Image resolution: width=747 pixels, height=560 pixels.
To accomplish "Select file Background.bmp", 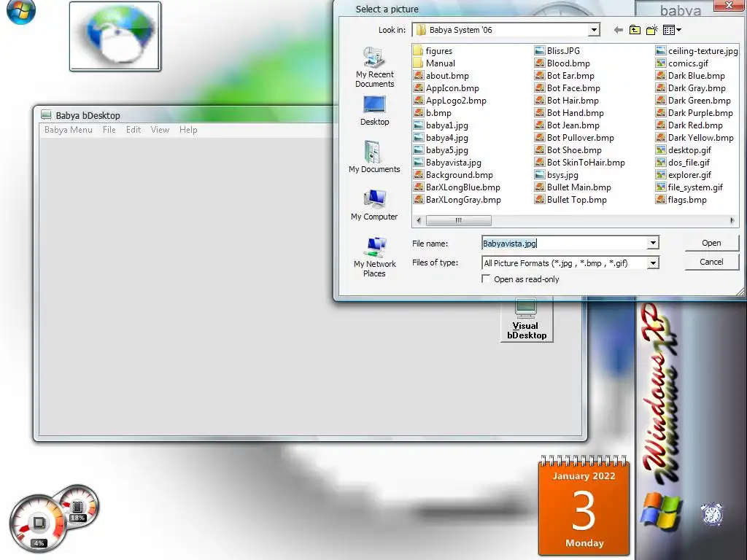I will [x=454, y=174].
